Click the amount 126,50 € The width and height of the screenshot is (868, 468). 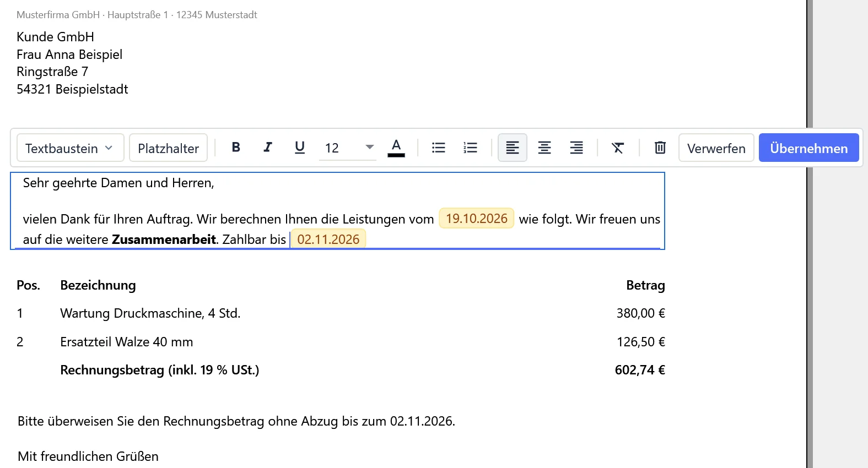pos(641,342)
